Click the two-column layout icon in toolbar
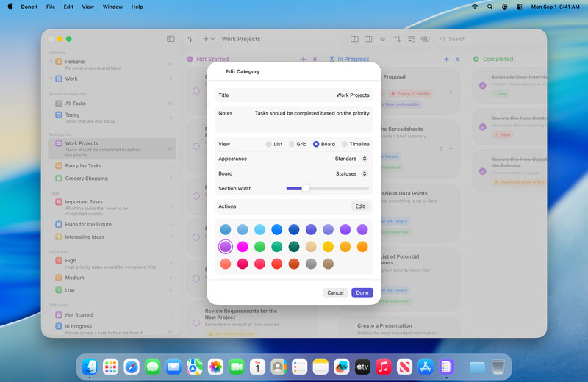 click(x=355, y=39)
